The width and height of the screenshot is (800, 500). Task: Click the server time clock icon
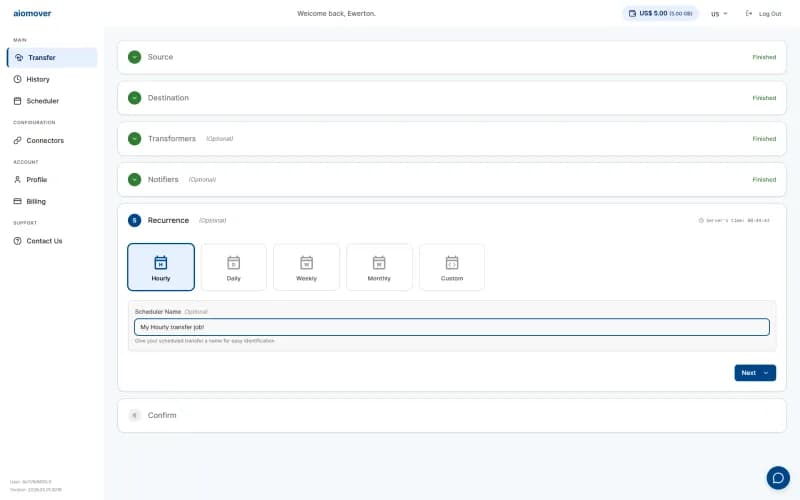[701, 220]
